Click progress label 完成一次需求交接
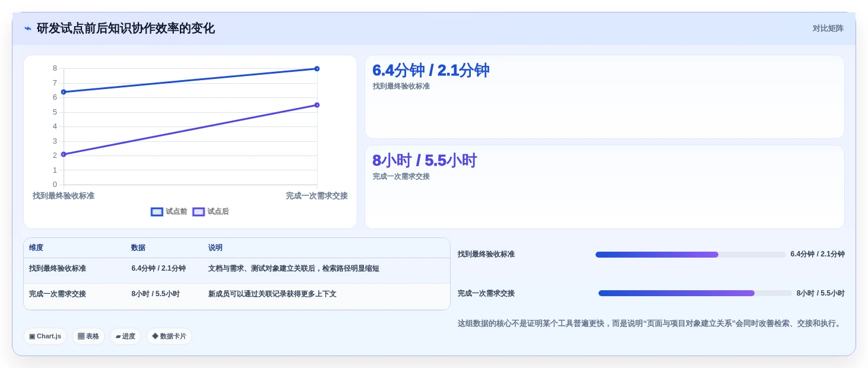 pos(486,294)
